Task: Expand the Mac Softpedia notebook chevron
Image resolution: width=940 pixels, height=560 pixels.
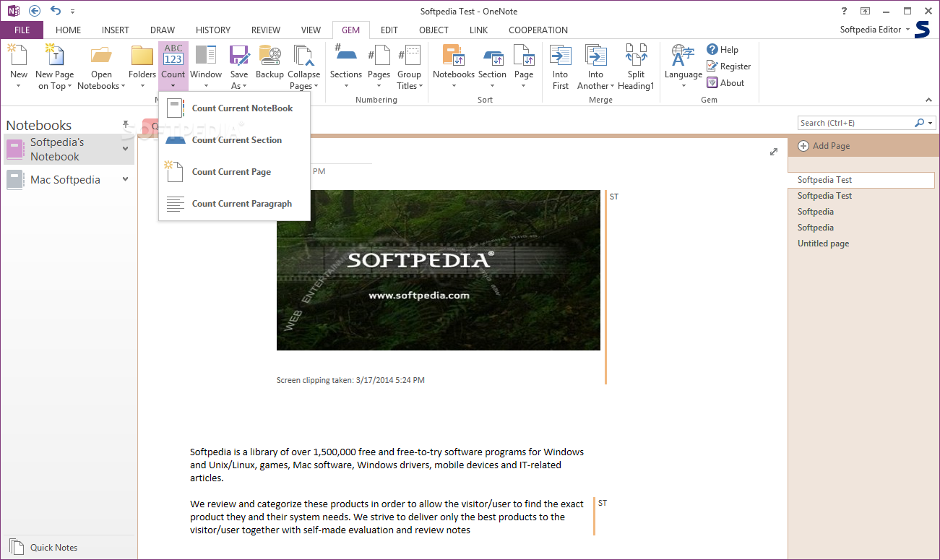Action: 125,179
